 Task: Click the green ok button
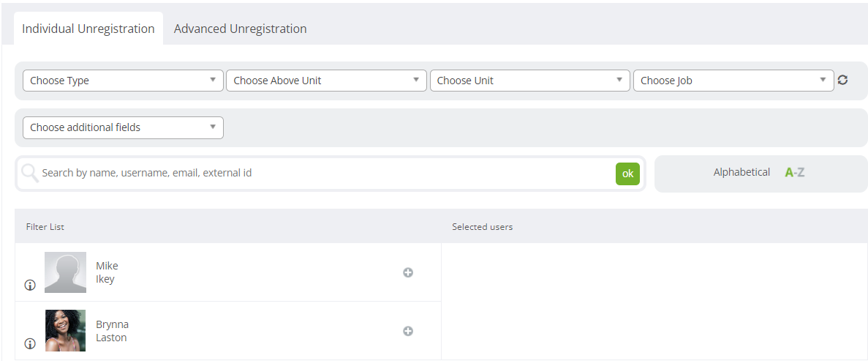tap(627, 174)
